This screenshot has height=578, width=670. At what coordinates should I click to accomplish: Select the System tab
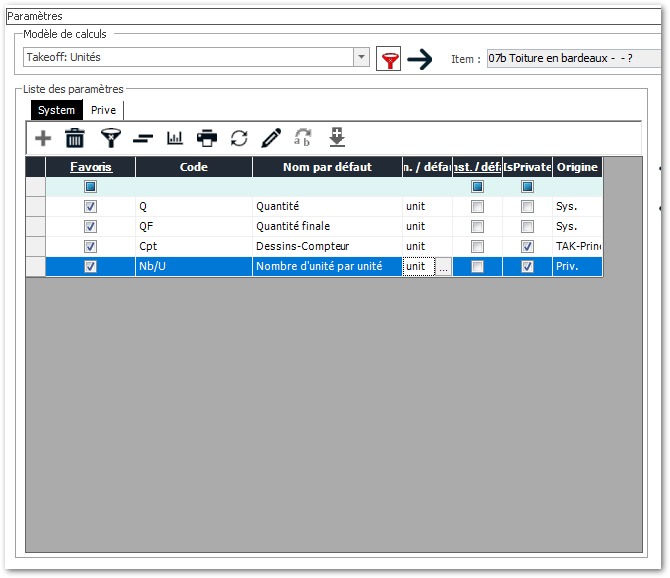(56, 110)
